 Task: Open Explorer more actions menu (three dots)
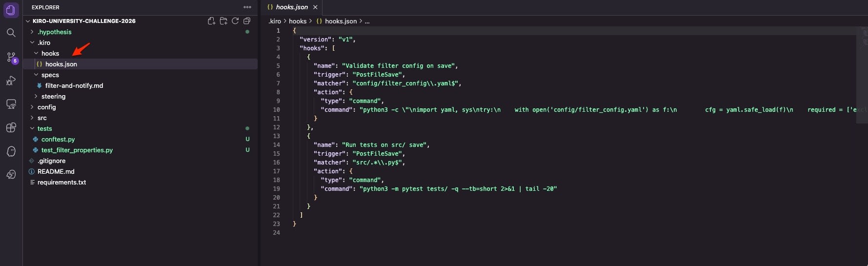pos(247,7)
